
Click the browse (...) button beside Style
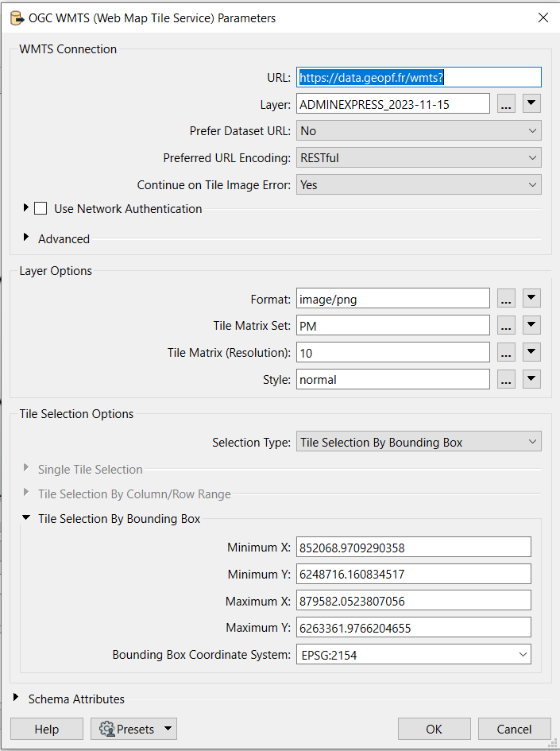(507, 380)
